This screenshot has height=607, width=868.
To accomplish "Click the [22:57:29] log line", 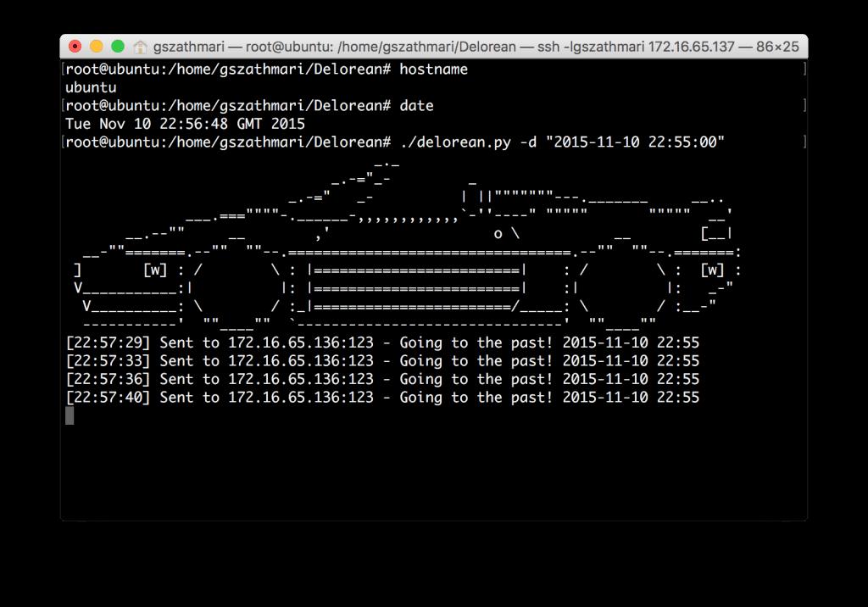I will (382, 342).
